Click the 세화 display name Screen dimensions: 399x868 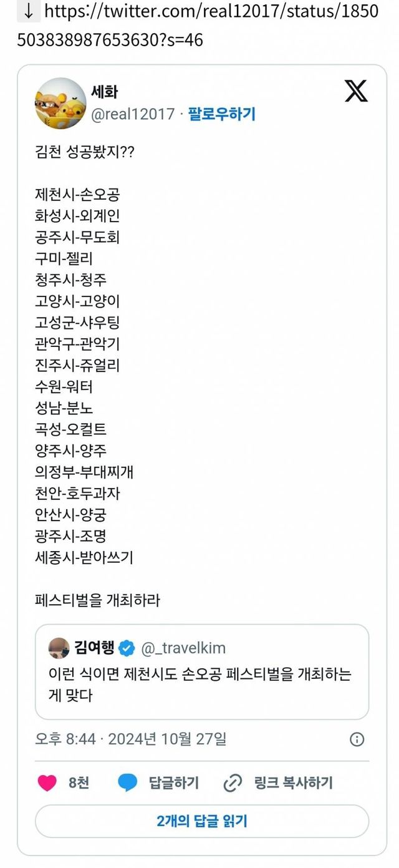click(x=105, y=92)
